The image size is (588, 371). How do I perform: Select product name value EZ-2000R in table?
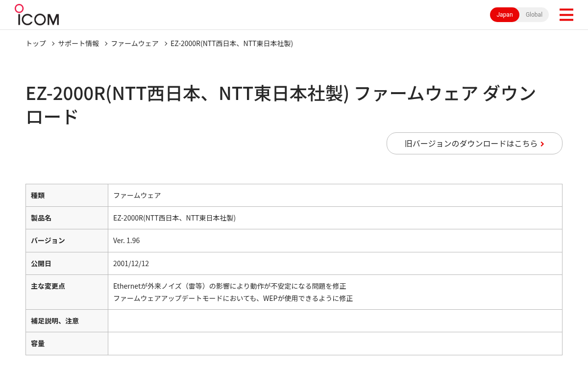(174, 218)
